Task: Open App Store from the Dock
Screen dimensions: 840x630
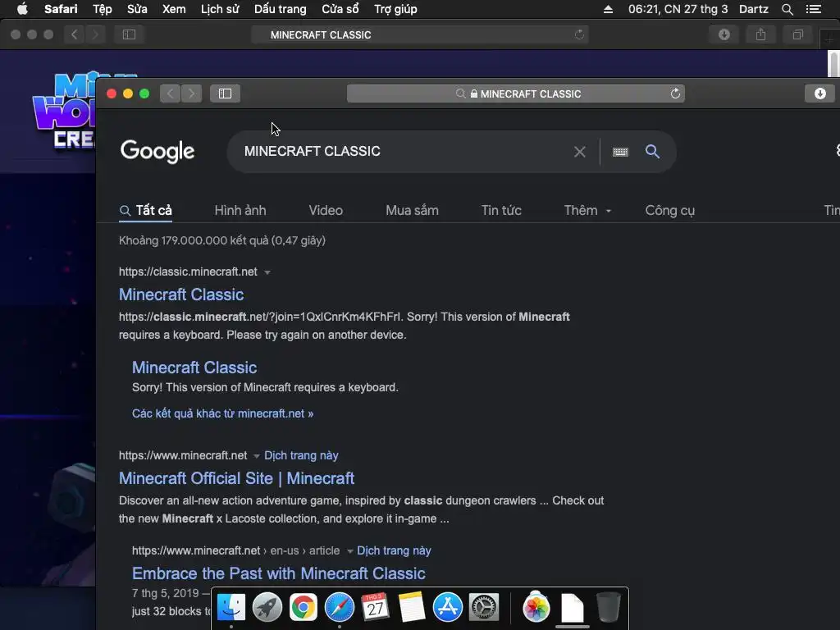Action: 447,608
